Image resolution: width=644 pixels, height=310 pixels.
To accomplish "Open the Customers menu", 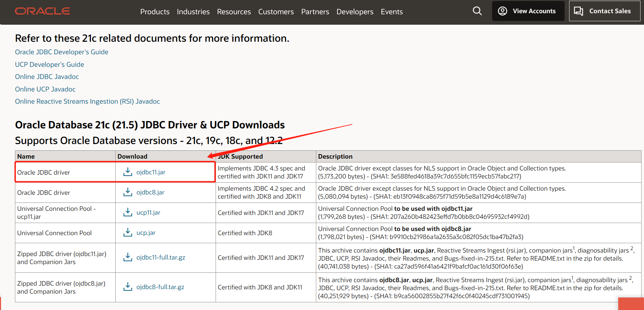I will click(276, 12).
